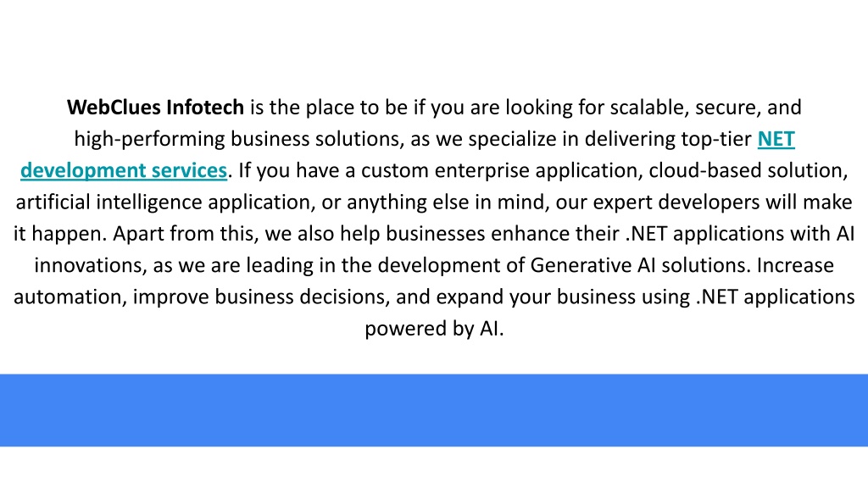Click the words "Apart from this"
Image resolution: width=868 pixels, height=488 pixels.
(x=186, y=234)
